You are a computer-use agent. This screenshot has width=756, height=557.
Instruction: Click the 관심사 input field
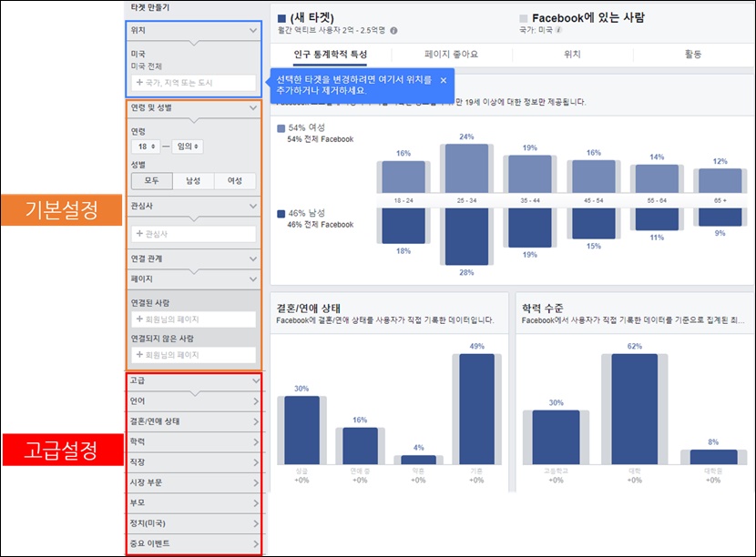[x=193, y=234]
